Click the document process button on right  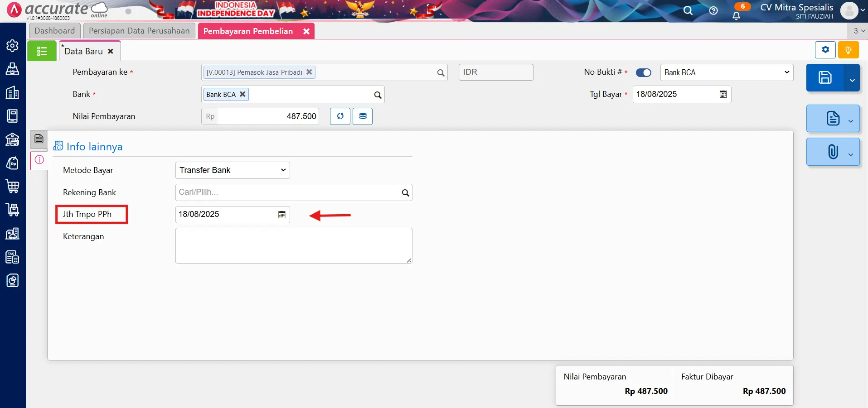point(833,119)
